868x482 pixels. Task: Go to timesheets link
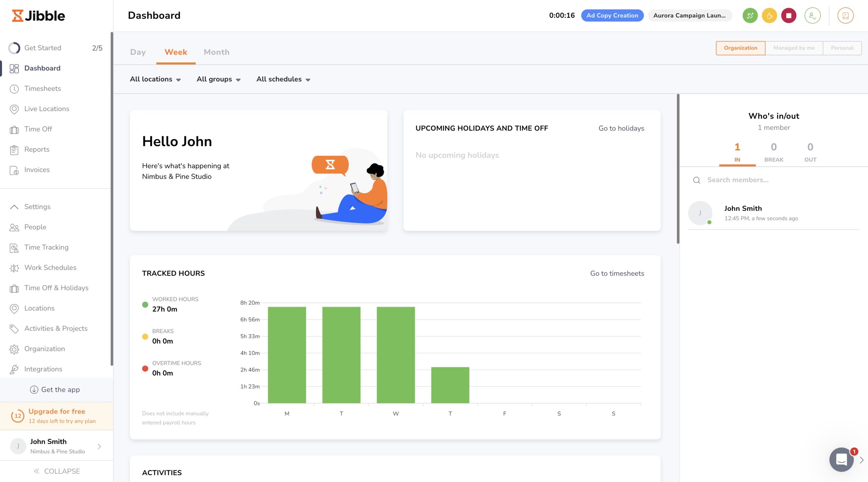click(x=617, y=273)
